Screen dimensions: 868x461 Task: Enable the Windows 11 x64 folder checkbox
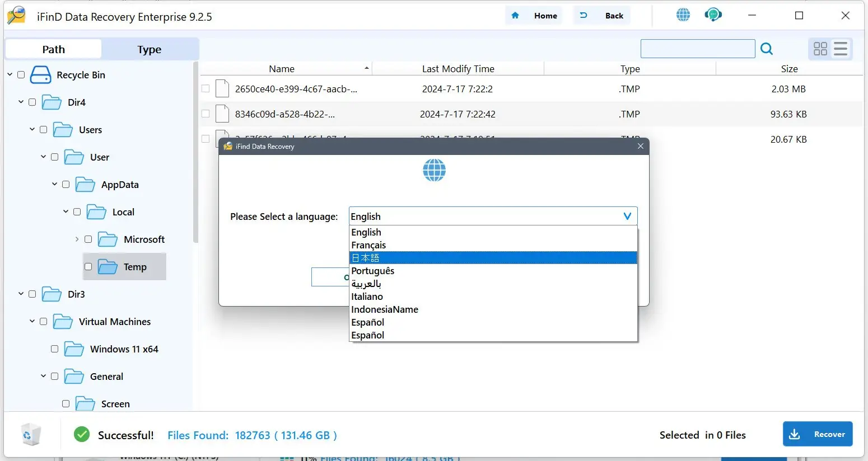tap(54, 349)
